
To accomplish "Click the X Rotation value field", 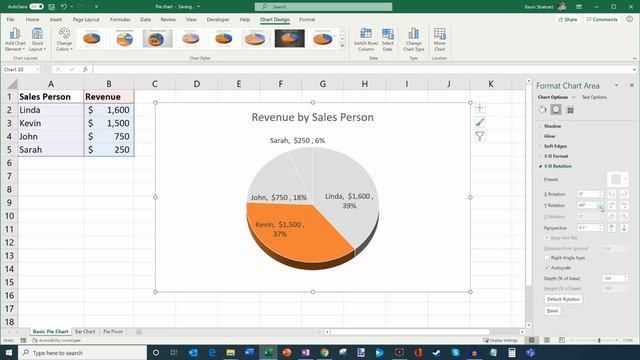I will pyautogui.click(x=588, y=194).
